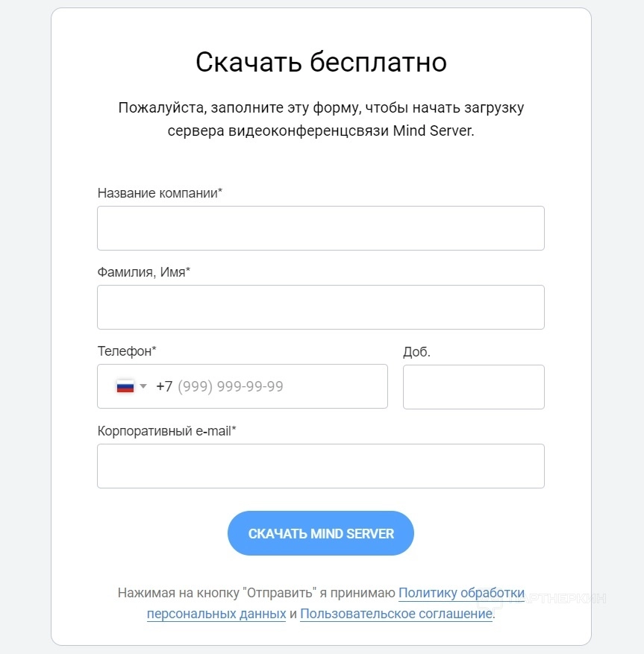The height and width of the screenshot is (654, 644).
Task: Focus the company name input field
Action: [320, 228]
